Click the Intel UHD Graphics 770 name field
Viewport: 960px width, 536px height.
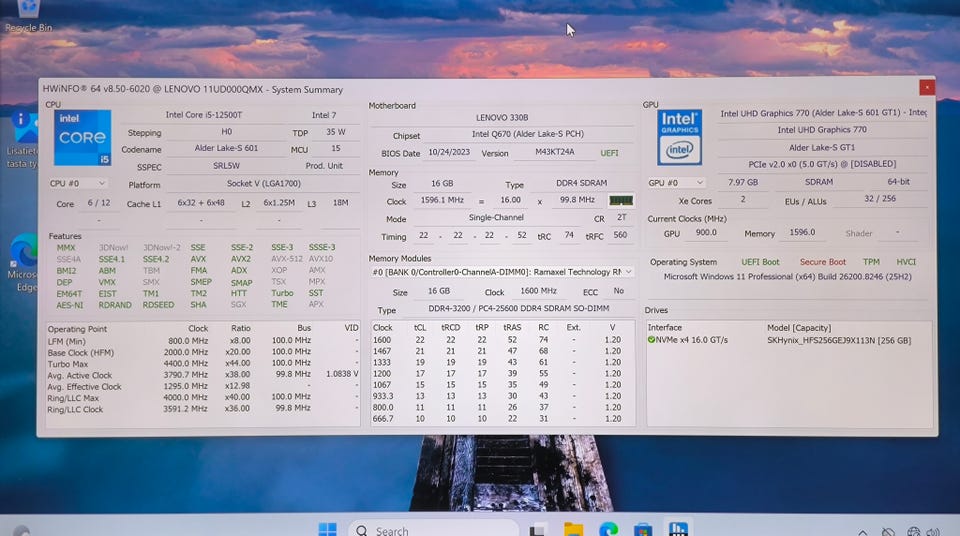(x=822, y=130)
